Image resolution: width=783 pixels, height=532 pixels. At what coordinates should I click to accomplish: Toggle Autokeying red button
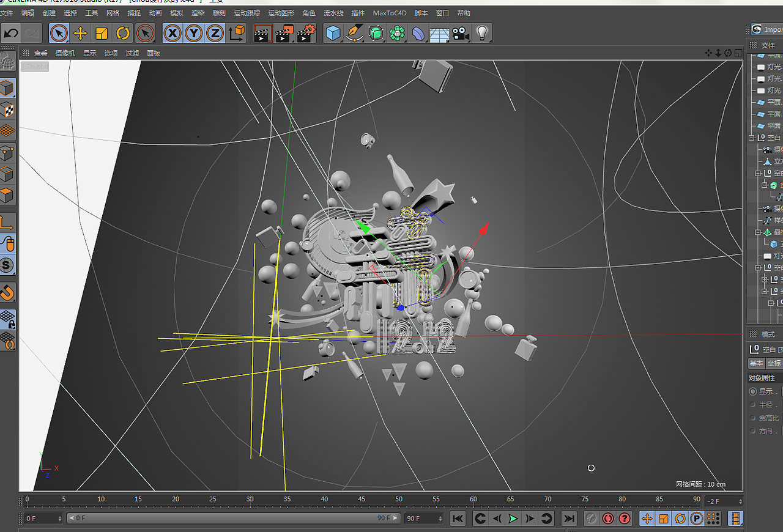(608, 519)
